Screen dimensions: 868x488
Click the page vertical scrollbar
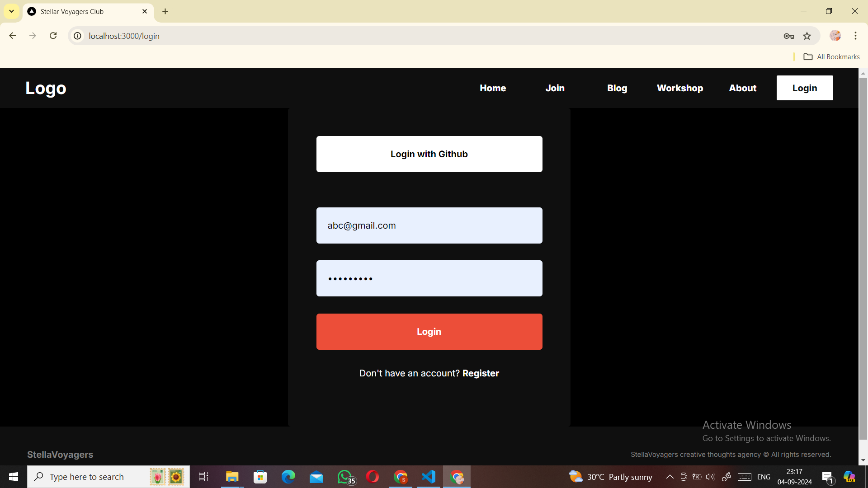click(863, 258)
